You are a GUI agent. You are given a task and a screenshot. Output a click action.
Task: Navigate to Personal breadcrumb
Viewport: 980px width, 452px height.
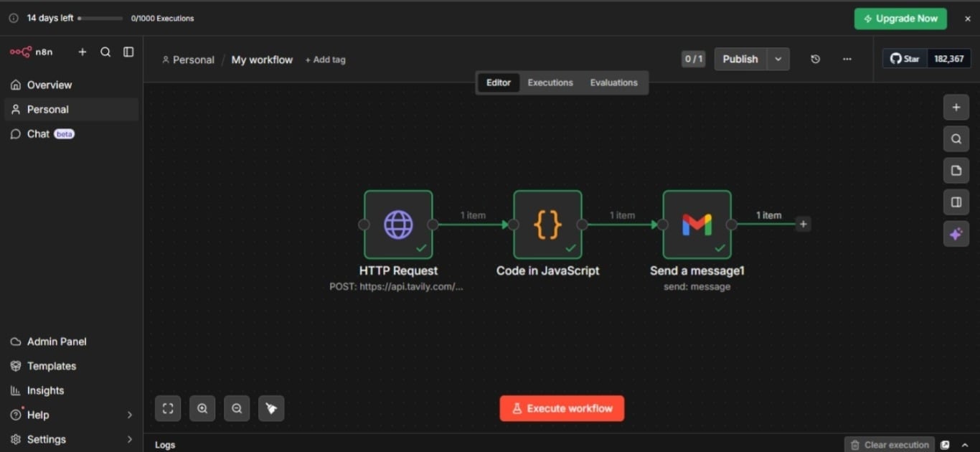click(188, 60)
